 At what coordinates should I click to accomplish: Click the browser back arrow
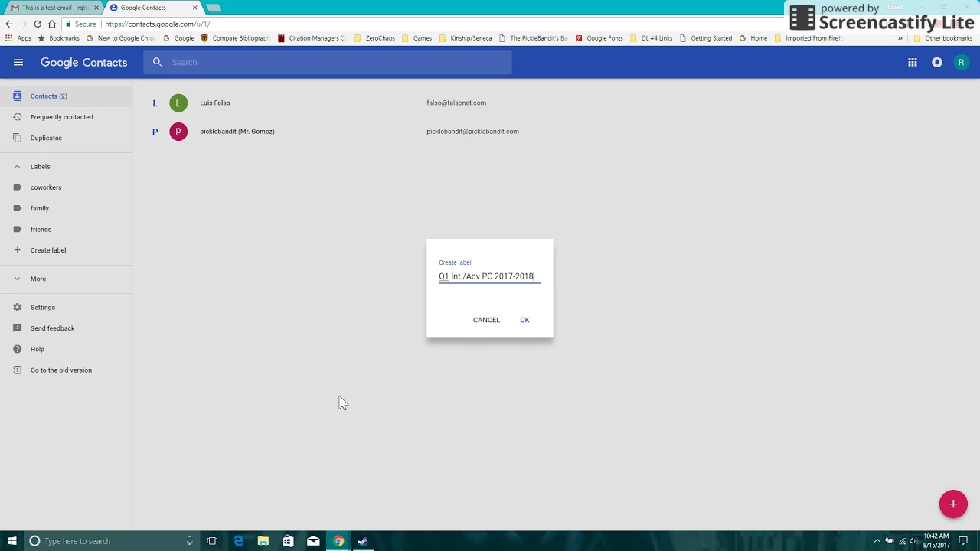coord(9,24)
